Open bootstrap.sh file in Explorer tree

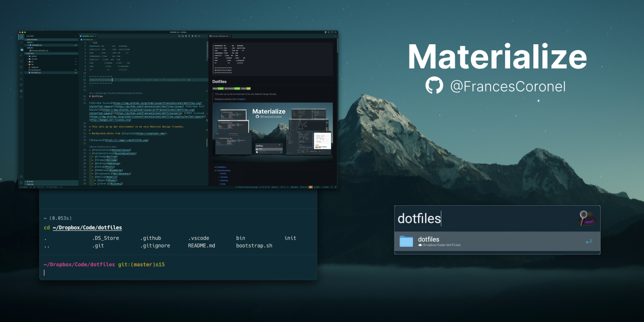(51, 70)
